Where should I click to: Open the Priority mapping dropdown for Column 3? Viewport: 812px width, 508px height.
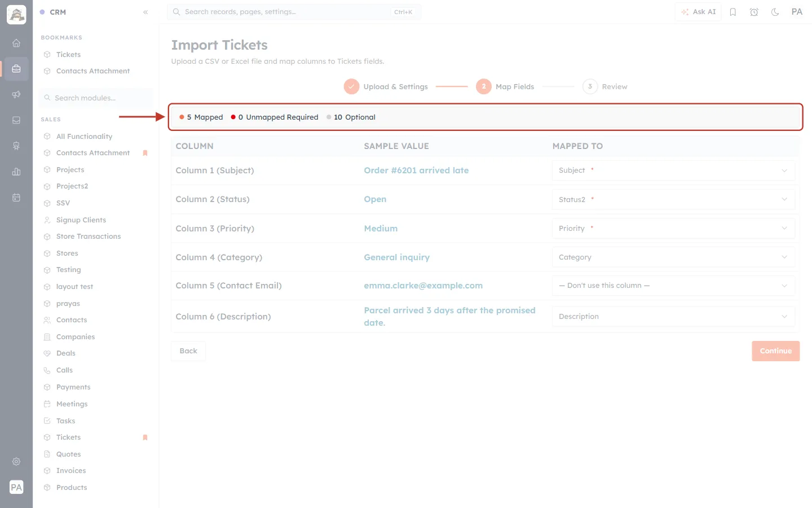[x=673, y=229]
